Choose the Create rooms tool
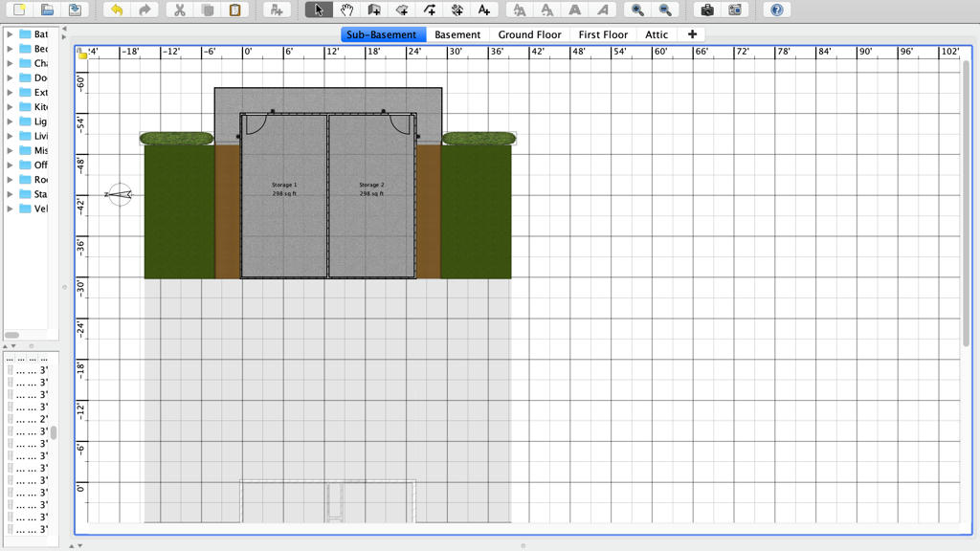This screenshot has height=551, width=980. 402,10
